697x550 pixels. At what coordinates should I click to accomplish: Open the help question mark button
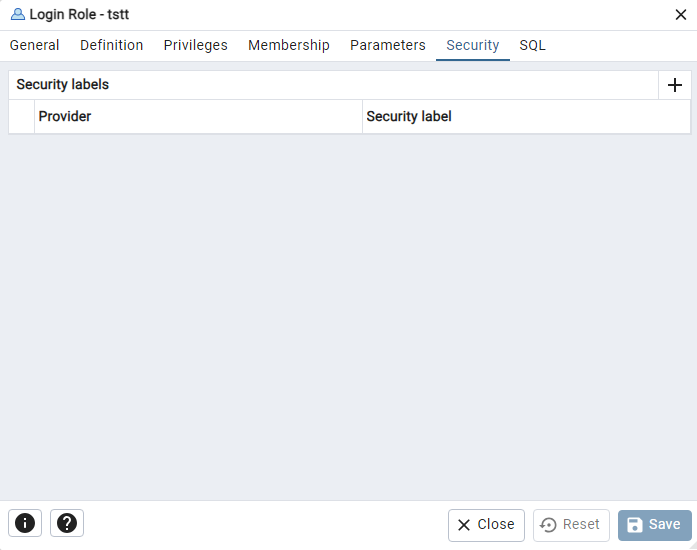67,523
